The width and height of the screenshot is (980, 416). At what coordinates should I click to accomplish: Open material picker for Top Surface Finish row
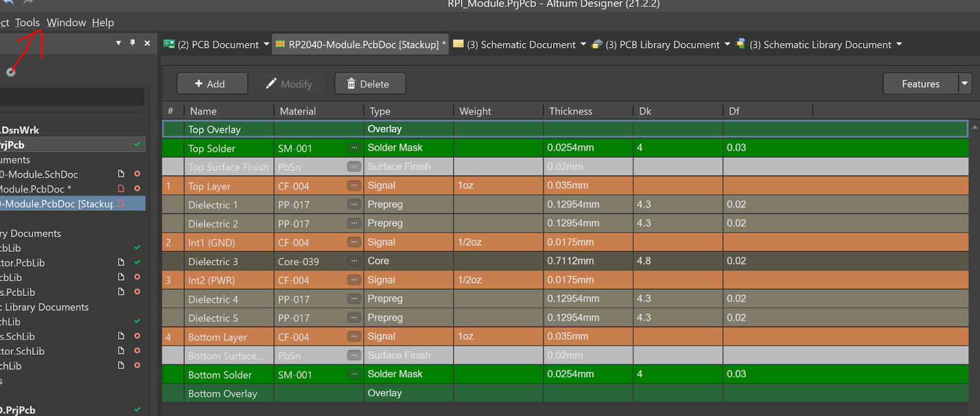354,167
